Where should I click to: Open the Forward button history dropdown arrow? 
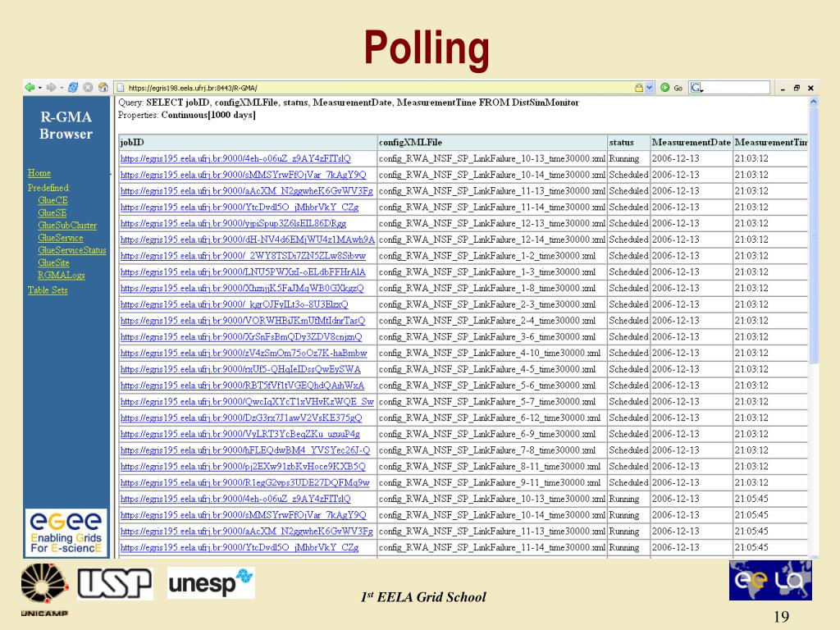(x=61, y=88)
